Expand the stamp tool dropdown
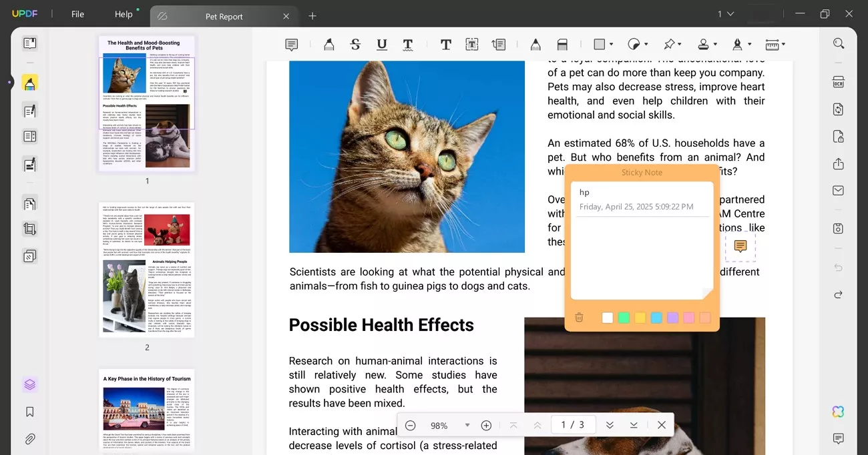Image resolution: width=868 pixels, height=455 pixels. (x=715, y=45)
